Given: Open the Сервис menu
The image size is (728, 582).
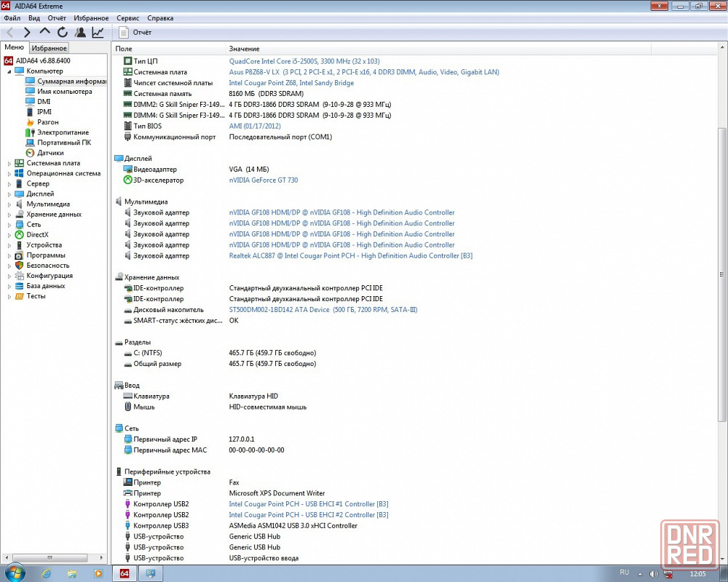Looking at the screenshot, I should 127,18.
